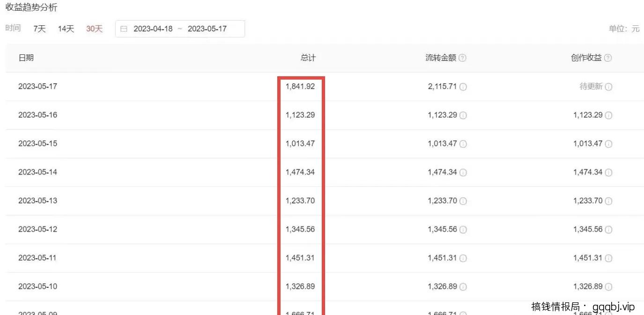Click the 总计 column header
Screen dimensions: 644x315
[x=308, y=58]
